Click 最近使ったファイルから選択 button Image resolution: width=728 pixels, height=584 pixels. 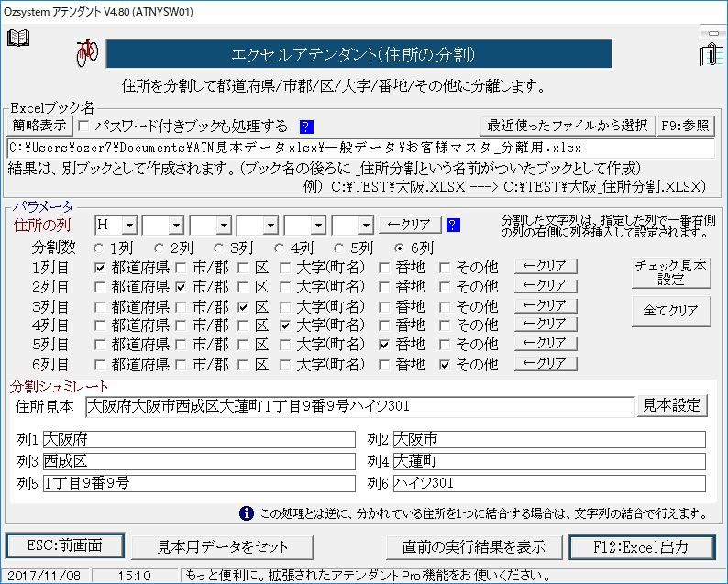point(567,126)
